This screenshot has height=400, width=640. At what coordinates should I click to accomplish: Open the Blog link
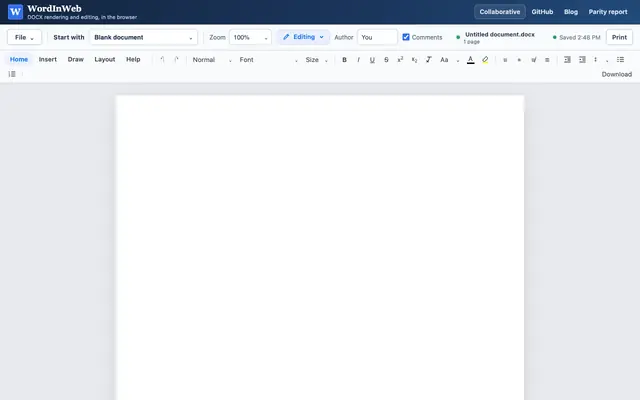pyautogui.click(x=571, y=12)
